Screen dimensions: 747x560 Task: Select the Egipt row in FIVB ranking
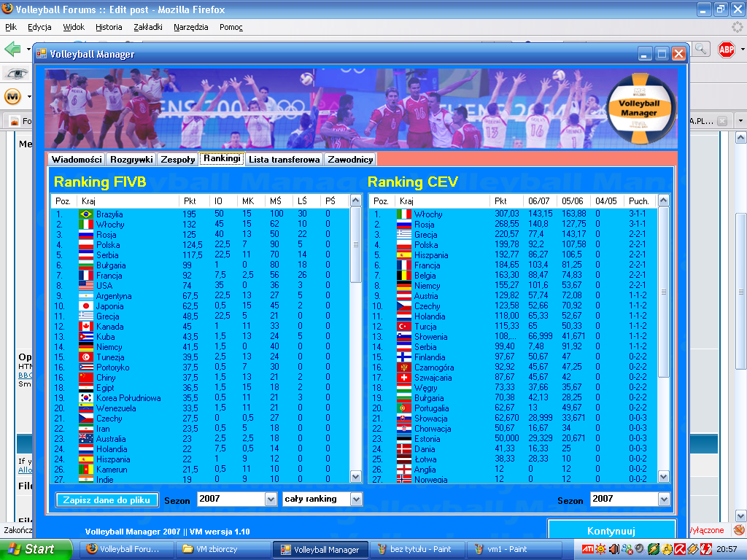(201, 388)
